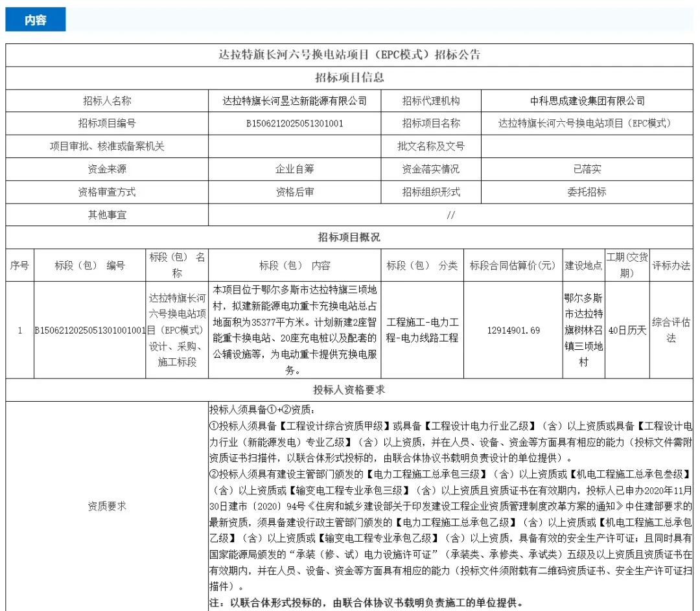Select 中科思成建设集团有限公司 cell
700x611 pixels.
[587, 101]
